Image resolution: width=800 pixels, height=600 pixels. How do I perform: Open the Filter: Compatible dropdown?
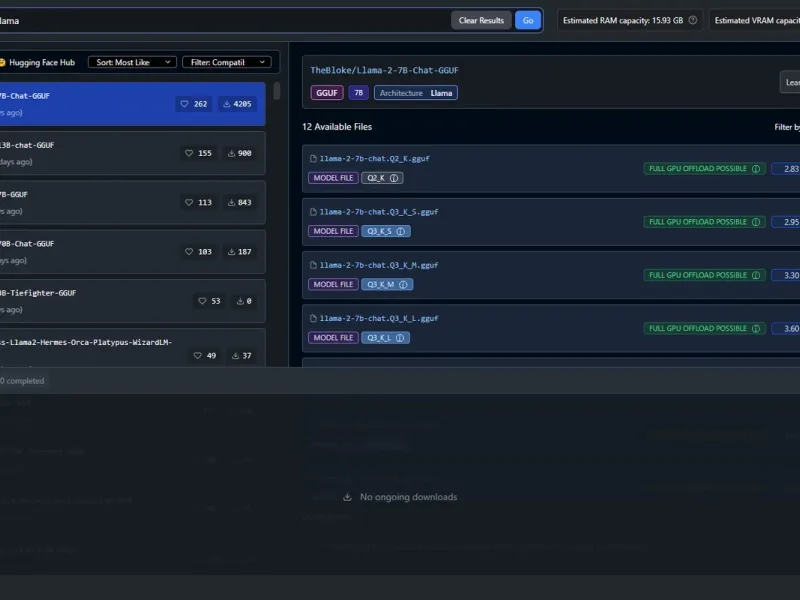[227, 62]
